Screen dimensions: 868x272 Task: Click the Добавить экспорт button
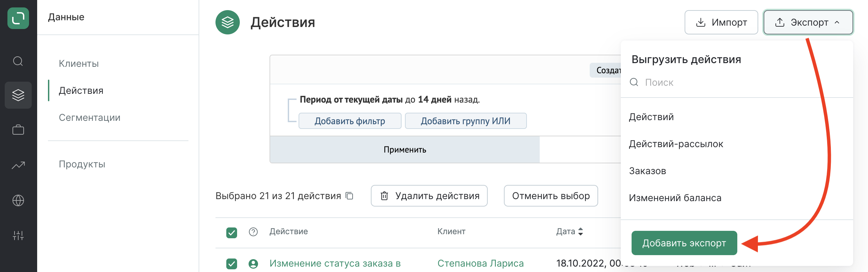[x=684, y=243]
